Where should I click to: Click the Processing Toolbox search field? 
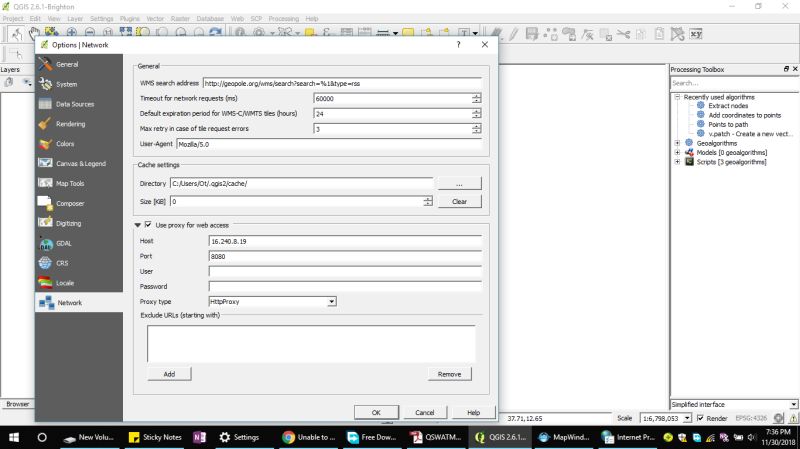[734, 83]
